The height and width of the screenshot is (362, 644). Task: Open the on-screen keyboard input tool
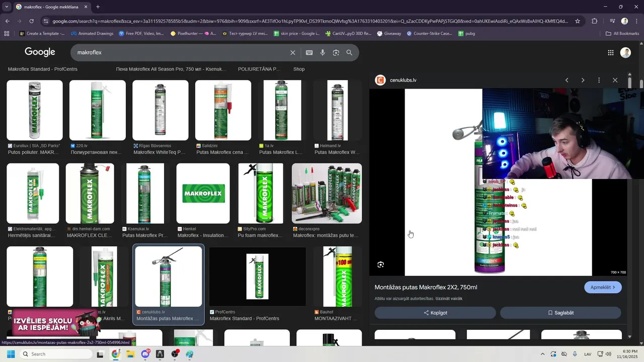pos(309,52)
